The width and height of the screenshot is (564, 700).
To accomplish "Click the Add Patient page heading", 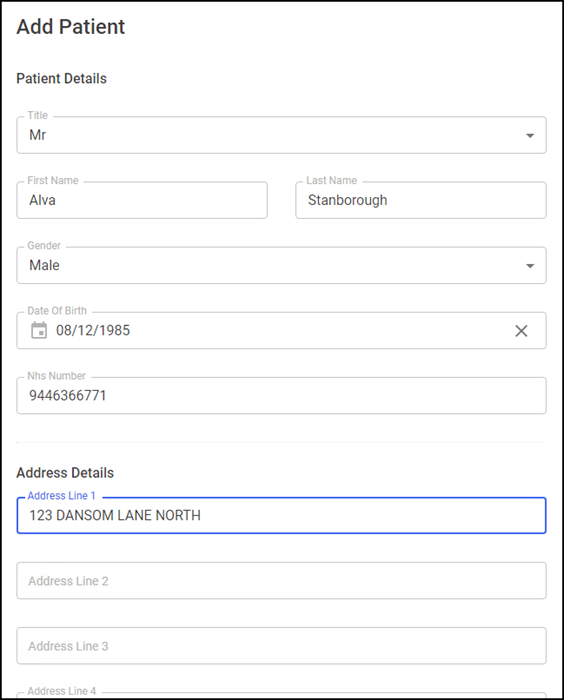I will tap(71, 27).
